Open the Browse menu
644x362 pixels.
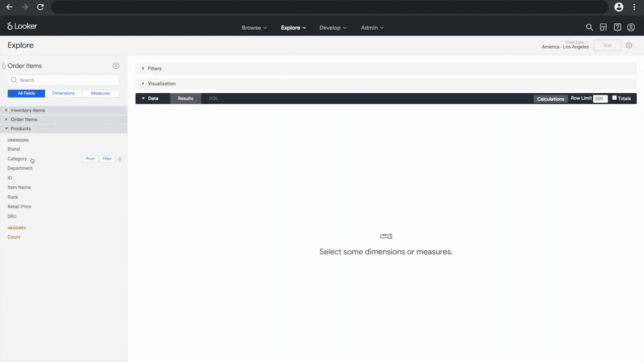click(x=254, y=28)
